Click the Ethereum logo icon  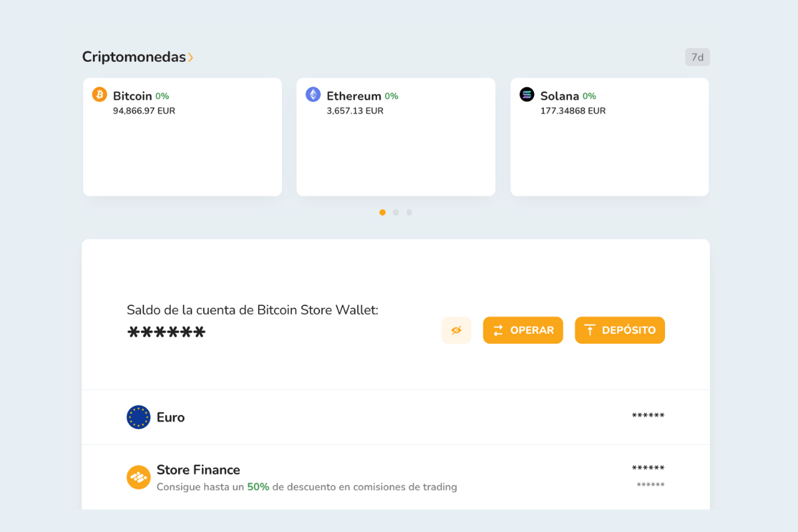(x=313, y=95)
